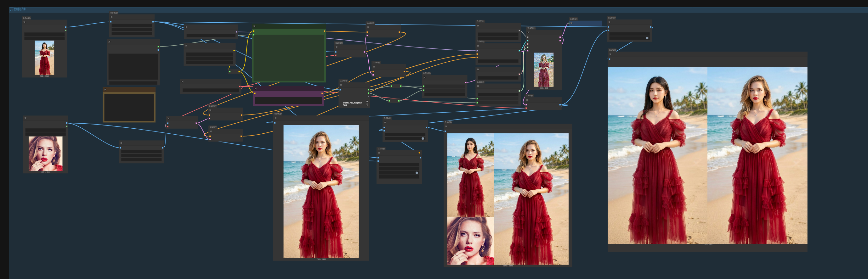The width and height of the screenshot is (868, 279).
Task: Open the image file selector above the red dress thumbnail
Action: click(x=44, y=34)
